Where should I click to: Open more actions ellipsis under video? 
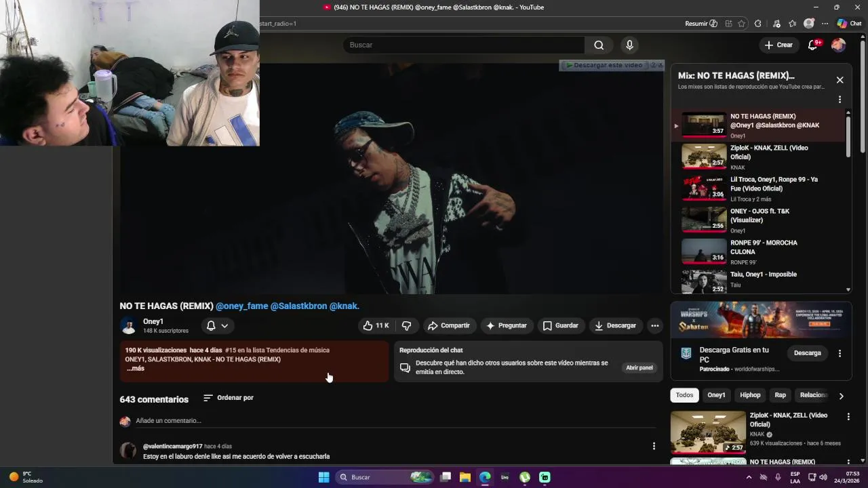coord(654,326)
